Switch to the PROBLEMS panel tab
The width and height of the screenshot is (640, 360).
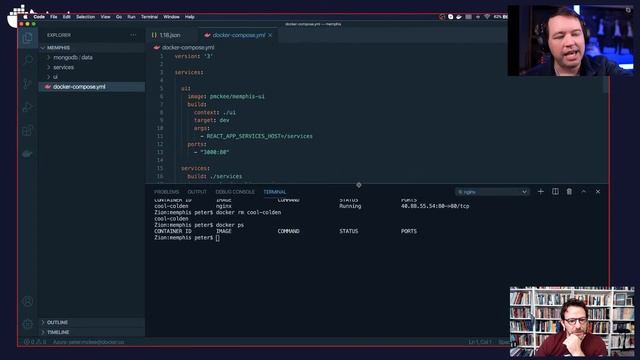click(166, 192)
